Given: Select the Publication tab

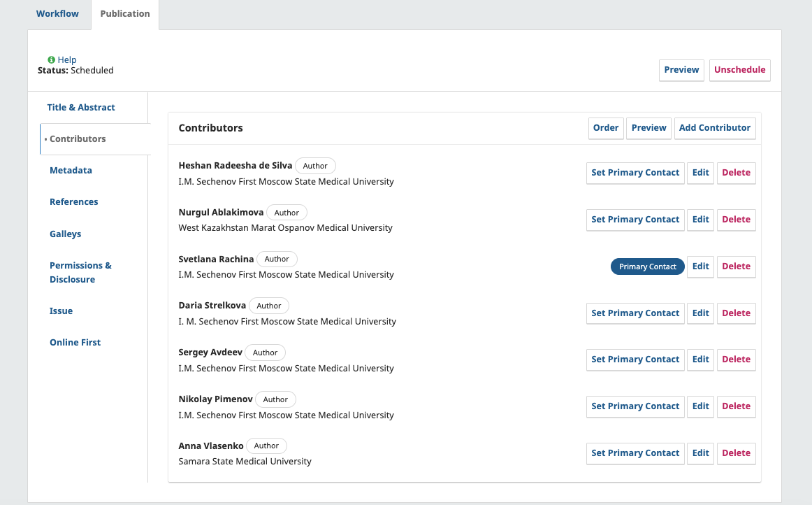Looking at the screenshot, I should pyautogui.click(x=125, y=14).
